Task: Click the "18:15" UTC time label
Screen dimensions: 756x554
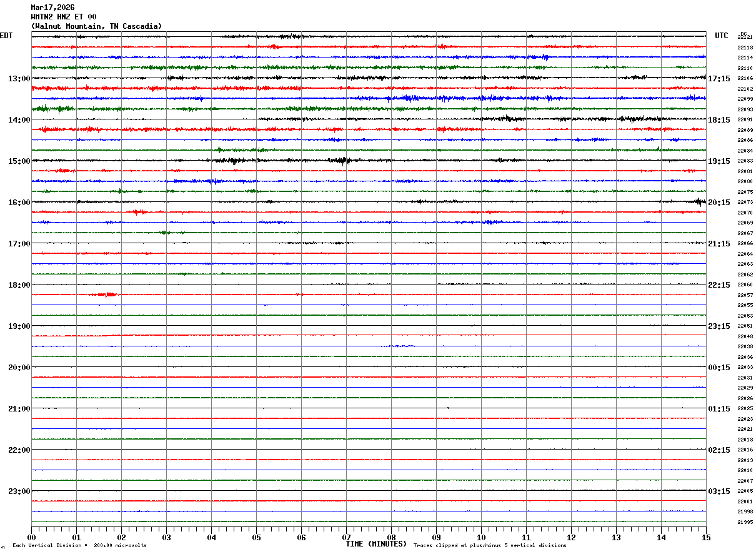Action: 719,120
